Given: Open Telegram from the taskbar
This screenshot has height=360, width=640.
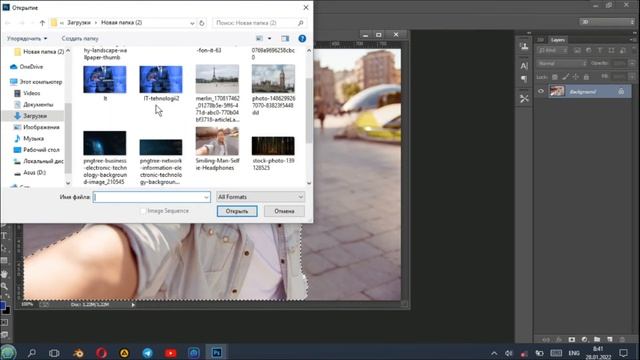Looking at the screenshot, I should (147, 353).
